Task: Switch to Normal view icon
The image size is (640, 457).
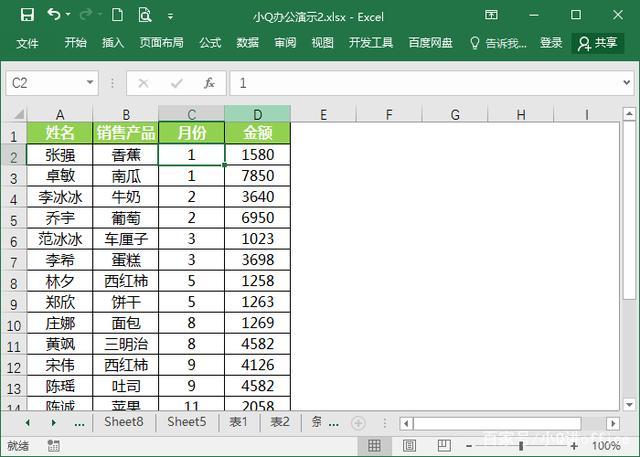Action: pyautogui.click(x=374, y=446)
